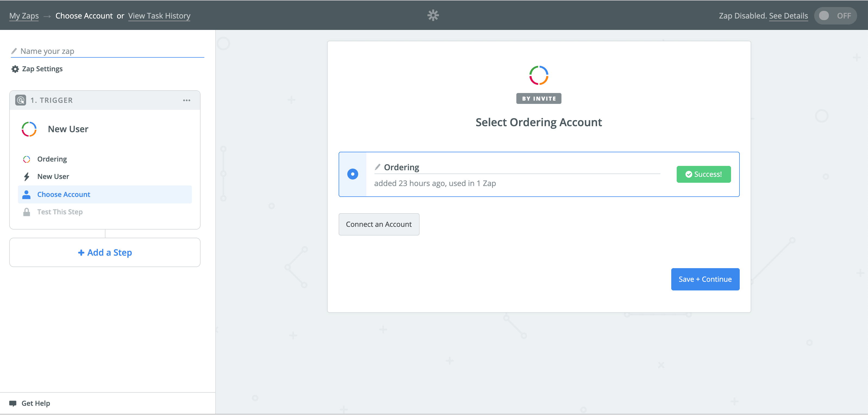The width and height of the screenshot is (868, 415).
Task: Click the Zapier asterisk logo in header
Action: [433, 16]
